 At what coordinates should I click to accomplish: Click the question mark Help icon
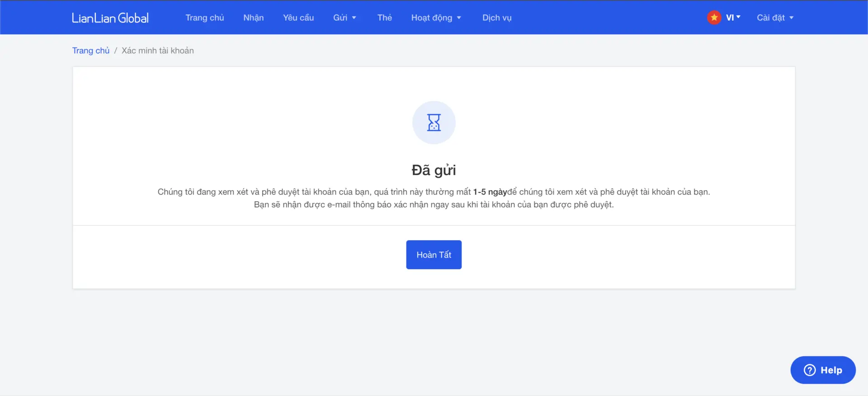tap(809, 370)
